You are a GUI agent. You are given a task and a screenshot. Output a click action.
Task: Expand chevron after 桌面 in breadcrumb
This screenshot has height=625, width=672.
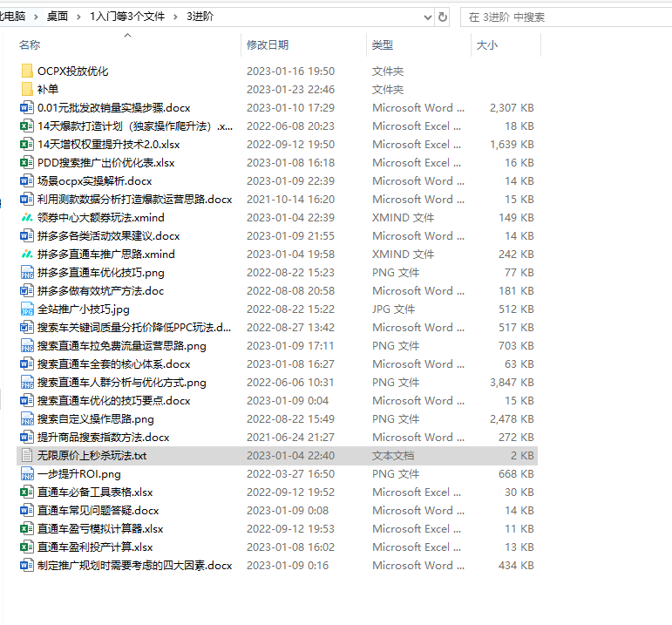pyautogui.click(x=78, y=17)
